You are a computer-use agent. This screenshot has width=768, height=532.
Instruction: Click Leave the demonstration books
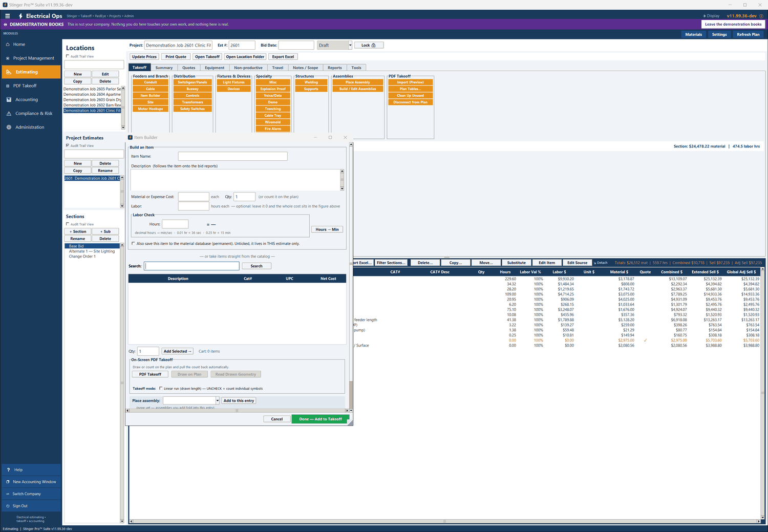coord(733,25)
